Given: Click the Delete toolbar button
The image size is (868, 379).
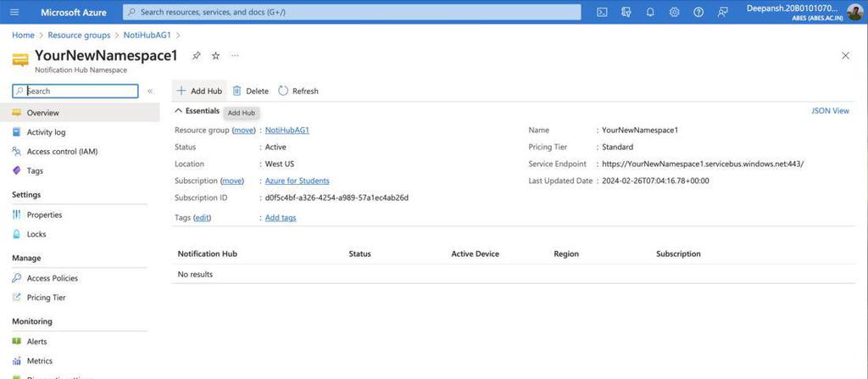Looking at the screenshot, I should click(x=250, y=91).
